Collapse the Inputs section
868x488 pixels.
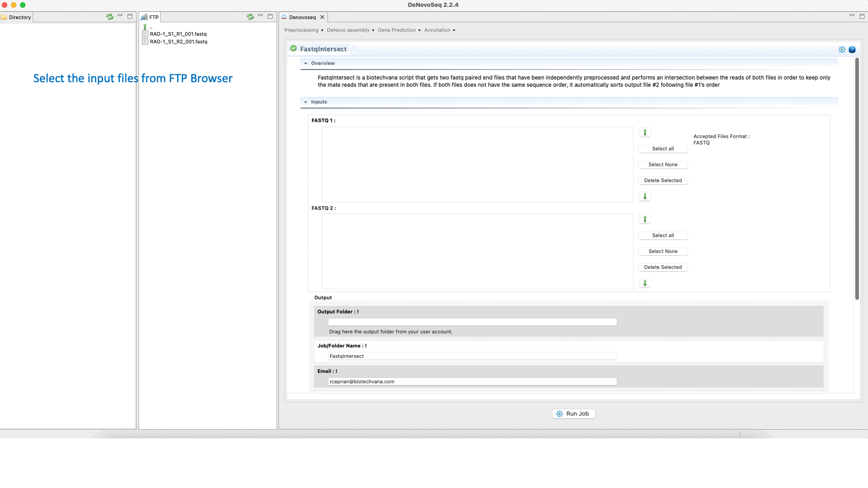[306, 102]
